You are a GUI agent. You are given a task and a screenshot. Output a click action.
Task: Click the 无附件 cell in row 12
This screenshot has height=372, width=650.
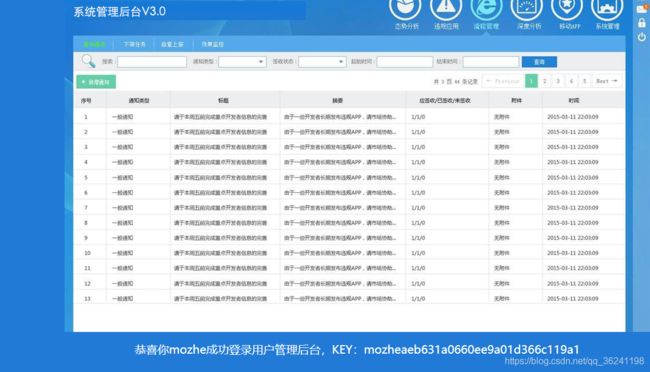click(x=502, y=284)
